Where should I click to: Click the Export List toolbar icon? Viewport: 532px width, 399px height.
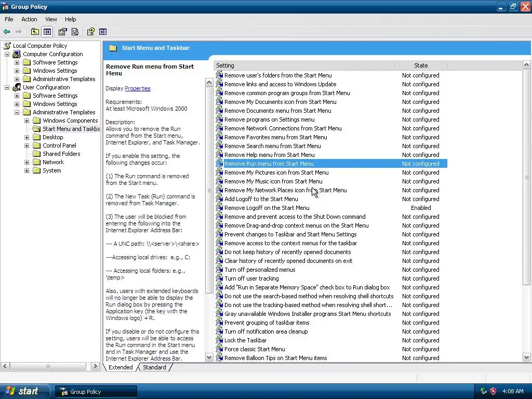click(75, 32)
